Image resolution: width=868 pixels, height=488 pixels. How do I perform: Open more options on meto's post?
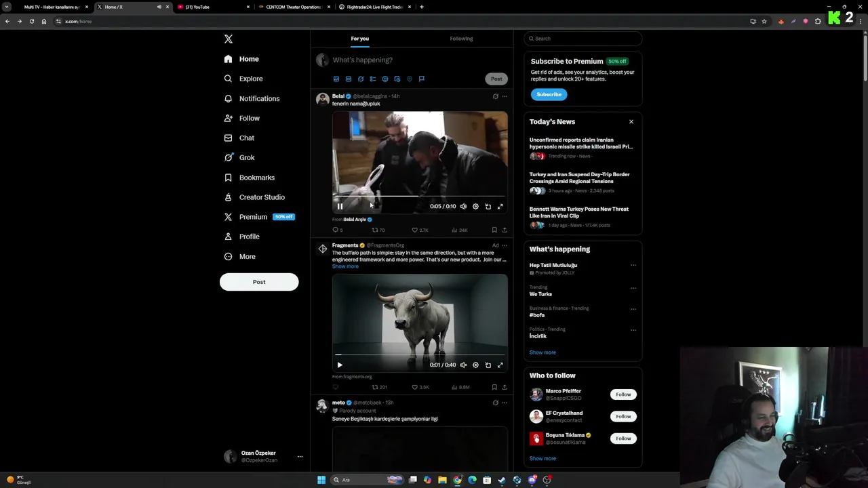(504, 403)
